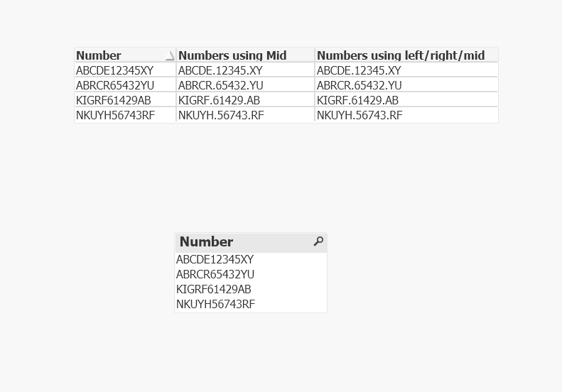Click the table's Number column header label

tap(99, 55)
